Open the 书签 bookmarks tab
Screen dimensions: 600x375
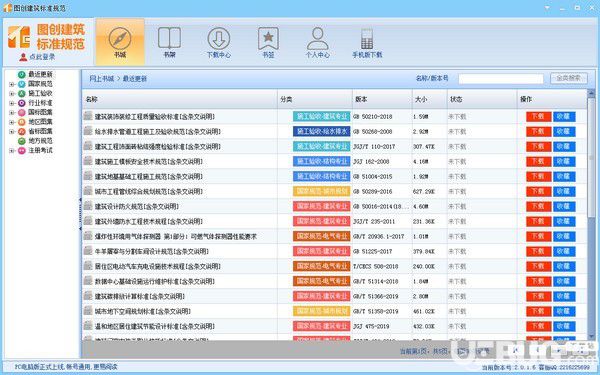[268, 42]
